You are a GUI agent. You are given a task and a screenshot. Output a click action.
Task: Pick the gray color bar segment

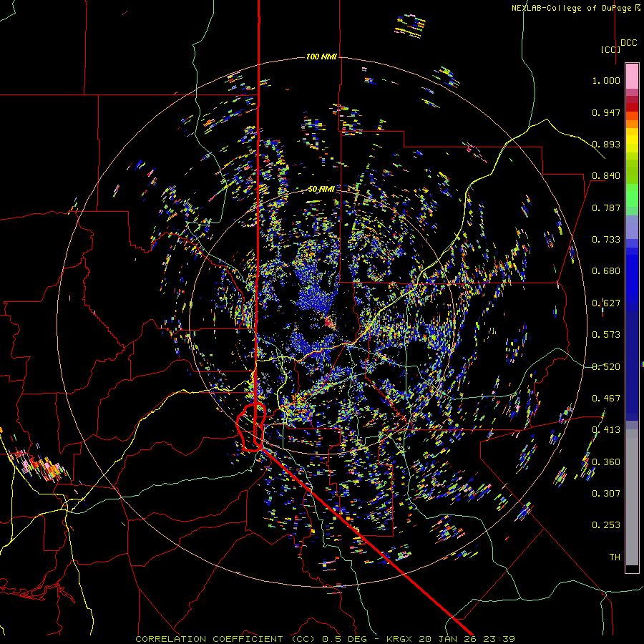click(632, 501)
